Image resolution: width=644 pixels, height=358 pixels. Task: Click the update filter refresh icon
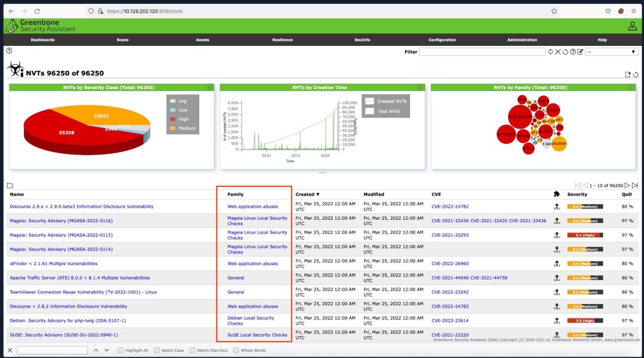(x=550, y=52)
